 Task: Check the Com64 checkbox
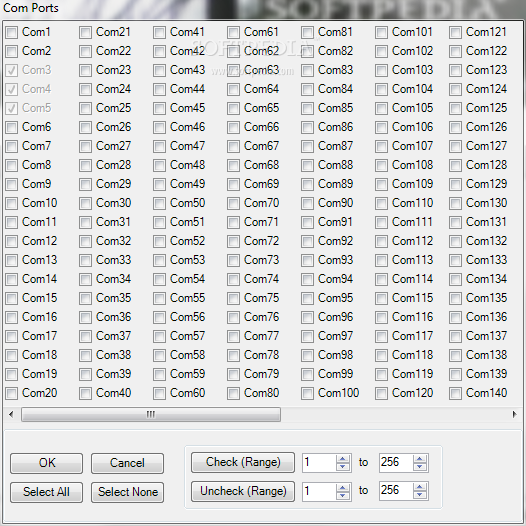tap(233, 90)
